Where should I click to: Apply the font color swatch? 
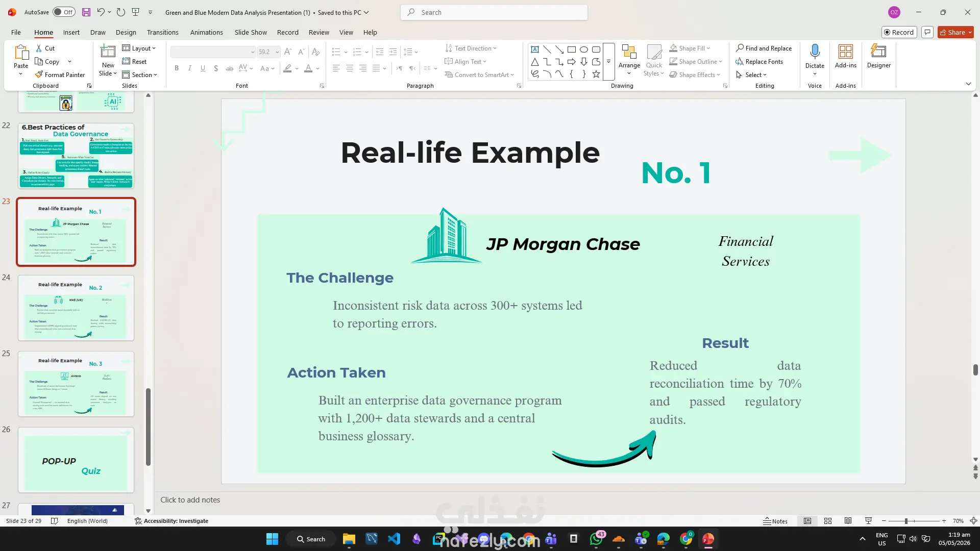[308, 68]
